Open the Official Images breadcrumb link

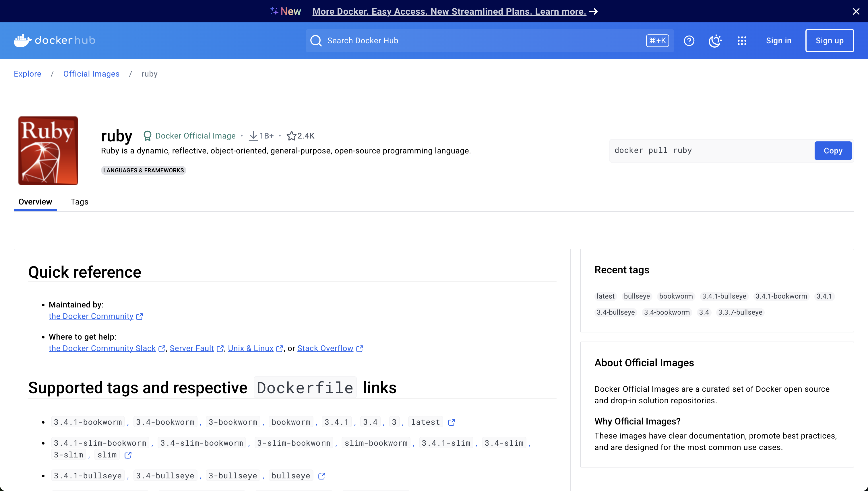click(91, 74)
